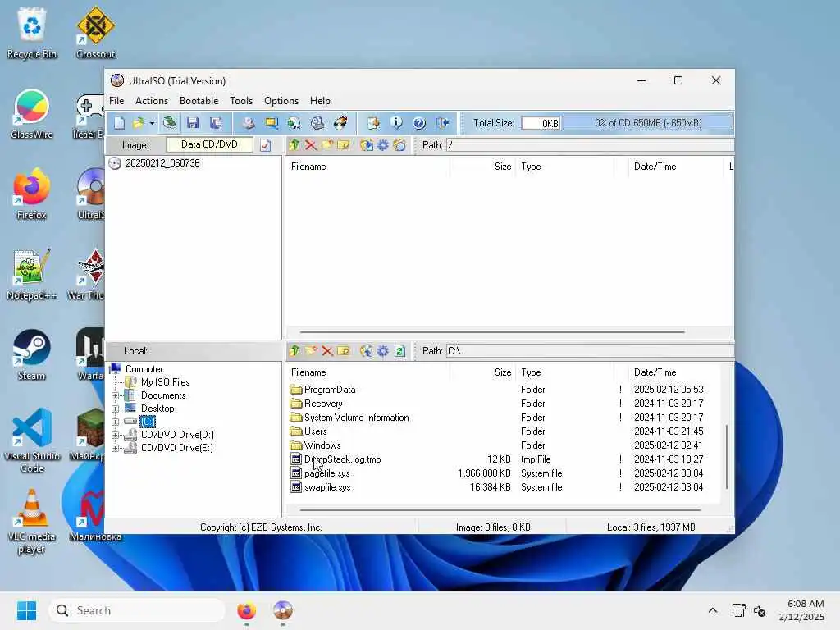Open the Bootable menu
The height and width of the screenshot is (630, 840).
(199, 101)
